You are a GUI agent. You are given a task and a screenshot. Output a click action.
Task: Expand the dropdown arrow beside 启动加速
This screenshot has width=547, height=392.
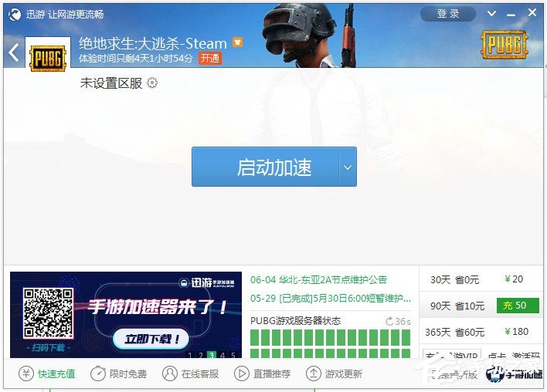(x=348, y=167)
